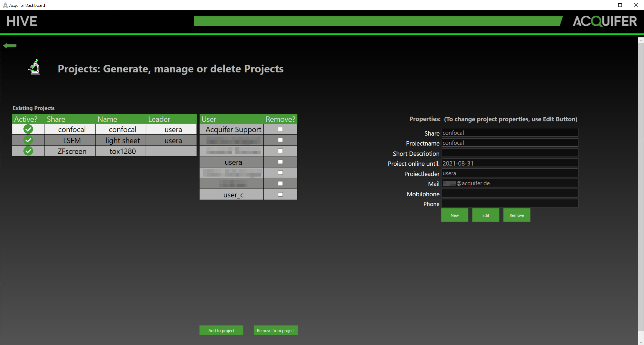Click the Edit project button
644x345 pixels.
point(485,215)
